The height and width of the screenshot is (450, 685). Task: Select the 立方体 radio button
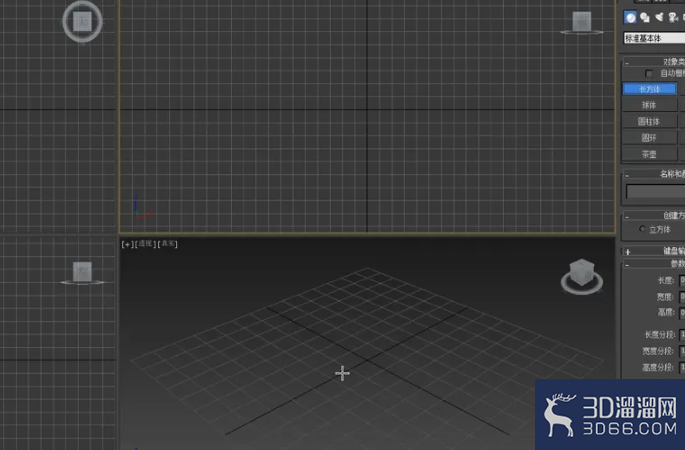click(642, 229)
